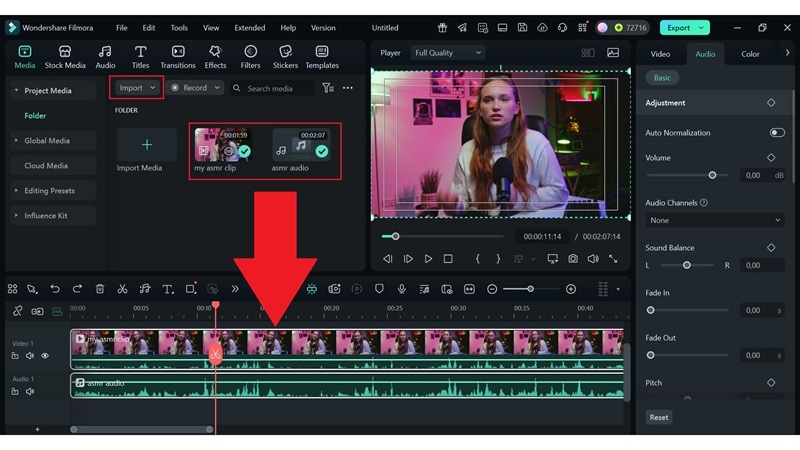Click the Search media field

point(271,88)
